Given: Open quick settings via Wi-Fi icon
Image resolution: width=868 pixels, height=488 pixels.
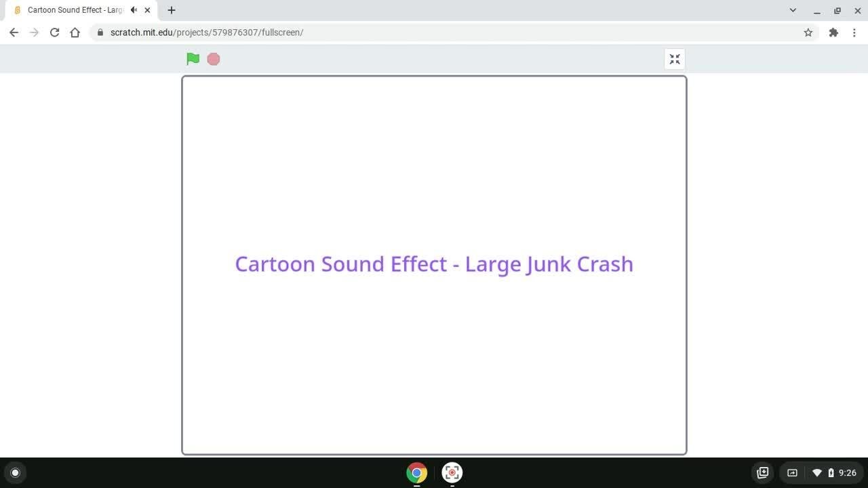Looking at the screenshot, I should 817,472.
